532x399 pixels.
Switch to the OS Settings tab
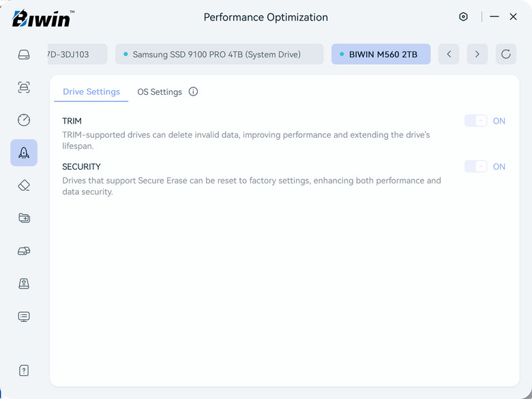pos(160,92)
